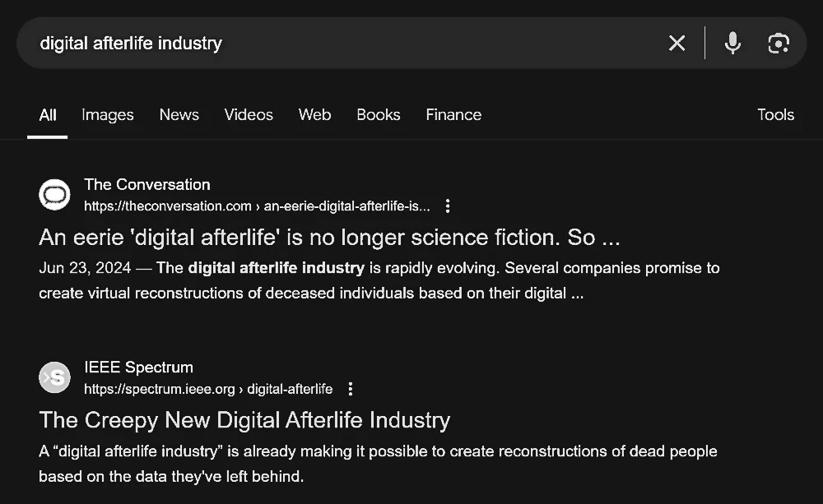
Task: Click the IEEE Spectrum site favicon
Action: click(x=54, y=377)
